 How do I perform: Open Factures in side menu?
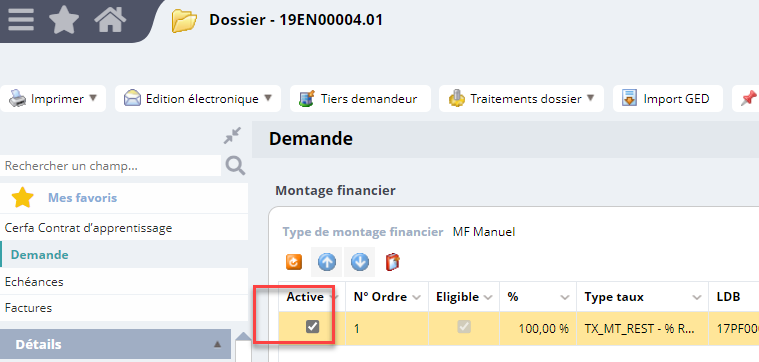point(124,308)
